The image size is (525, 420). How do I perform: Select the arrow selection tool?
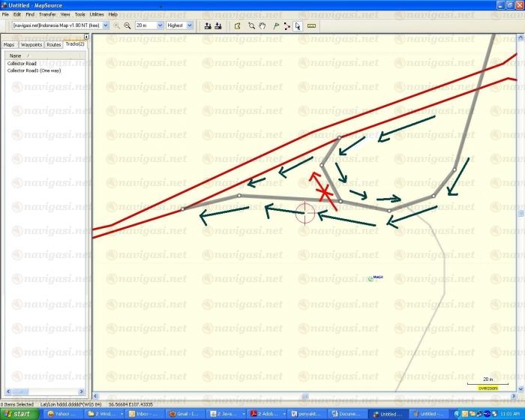pyautogui.click(x=298, y=25)
